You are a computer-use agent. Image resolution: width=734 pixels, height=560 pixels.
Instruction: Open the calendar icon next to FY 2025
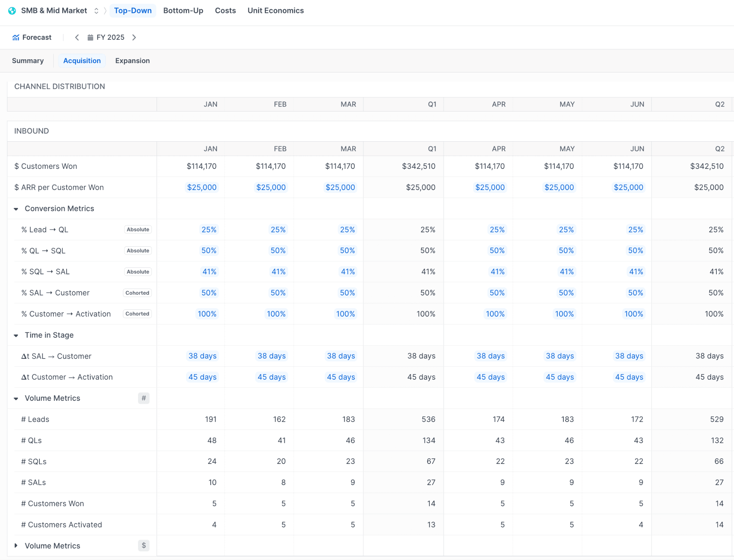click(x=90, y=37)
